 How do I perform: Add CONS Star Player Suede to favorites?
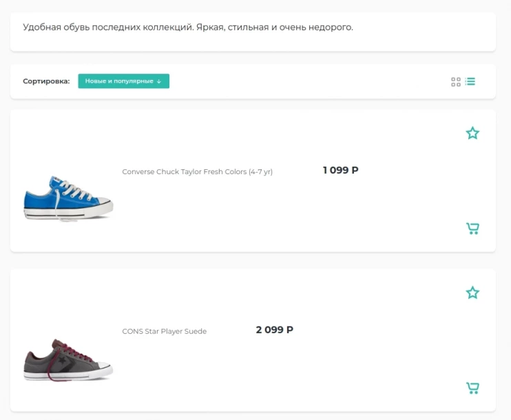pos(472,293)
